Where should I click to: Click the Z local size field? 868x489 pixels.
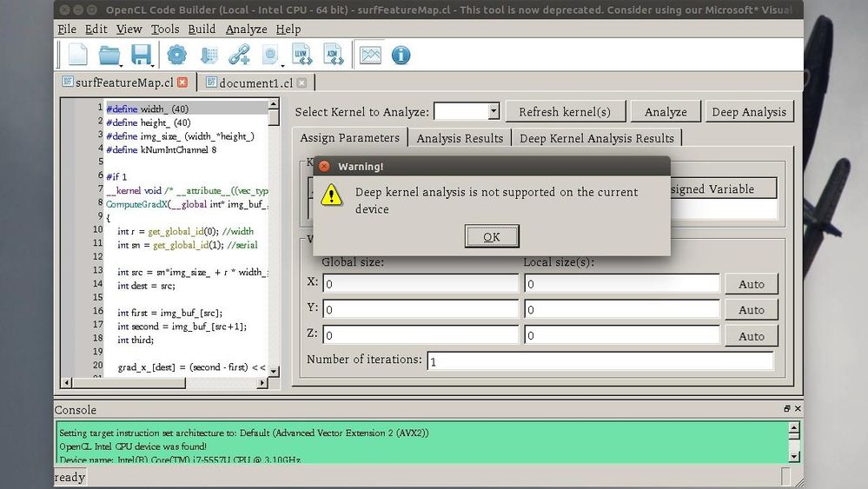621,335
